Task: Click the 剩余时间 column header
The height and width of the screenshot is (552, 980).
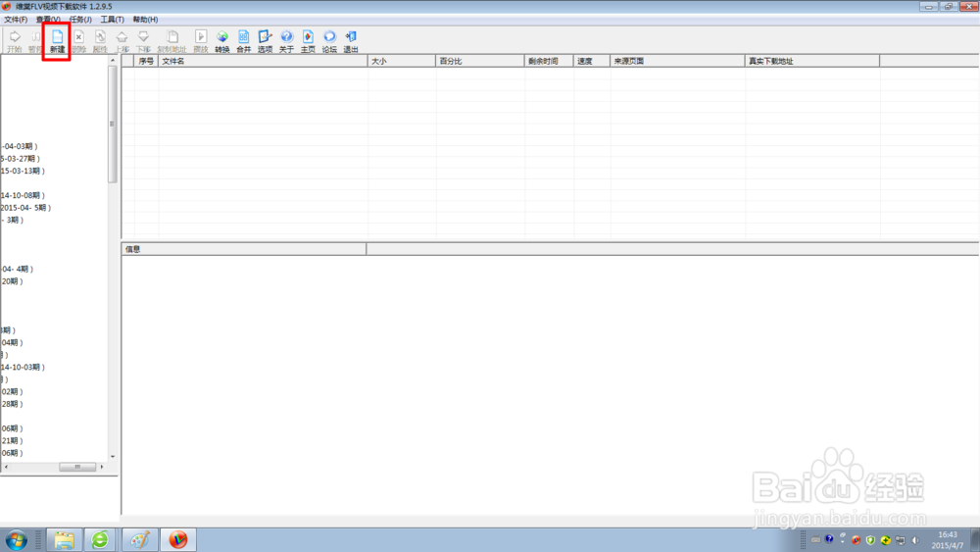Action: [550, 61]
